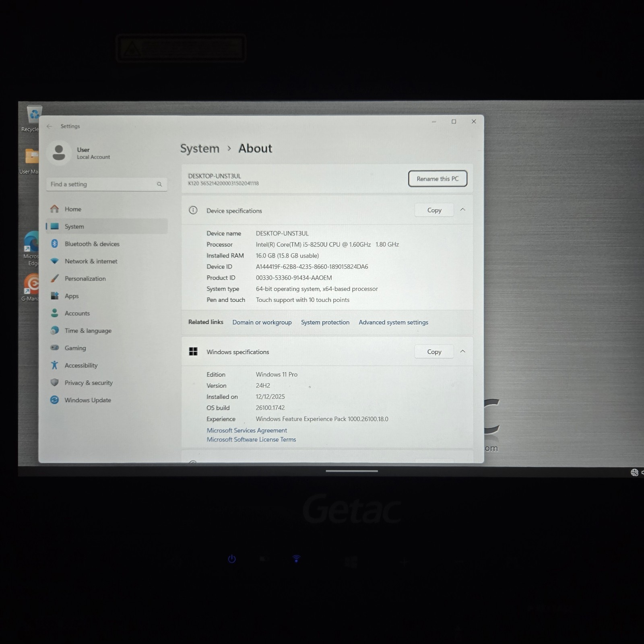Click the Version value 24H2
The image size is (644, 644).
tap(263, 386)
